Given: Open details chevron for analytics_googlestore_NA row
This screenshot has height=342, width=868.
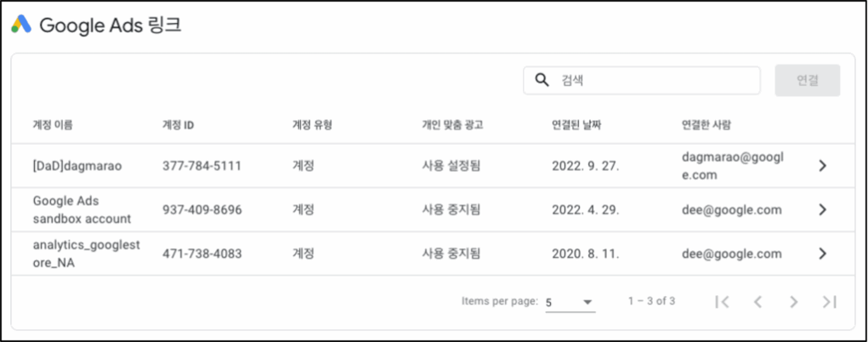Looking at the screenshot, I should click(x=823, y=254).
